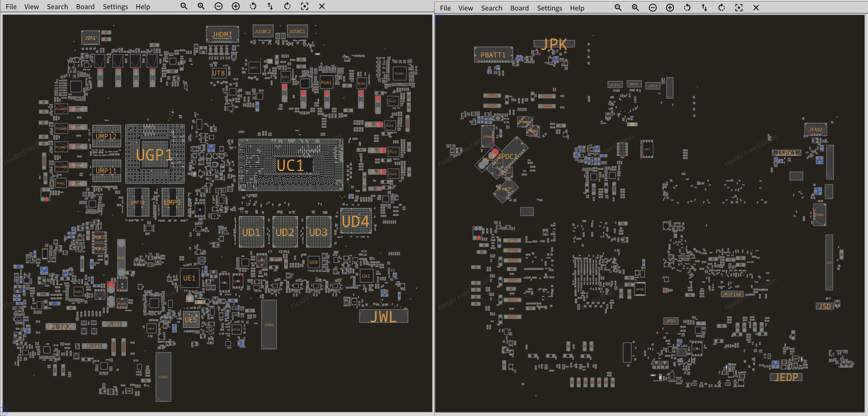Flip the board in right window toolbar
Viewport: 868px width, 416px height.
pyautogui.click(x=704, y=8)
